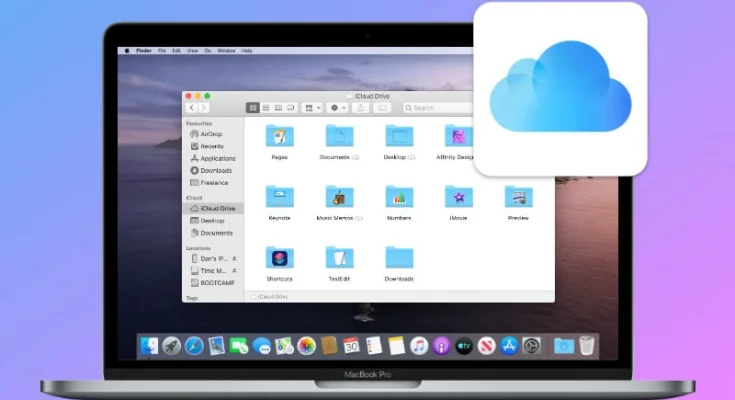Open Apple TV from the Dock
Viewport: 735px width, 400px height.
click(x=464, y=346)
